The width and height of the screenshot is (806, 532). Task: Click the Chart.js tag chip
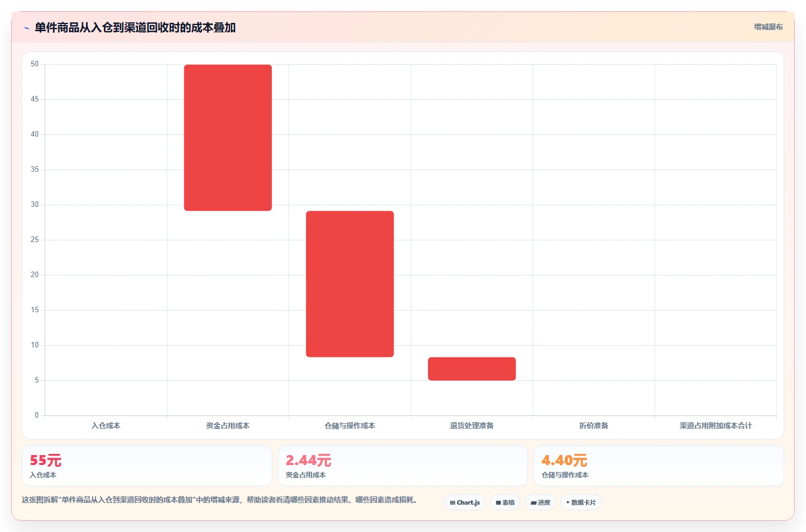pos(465,502)
